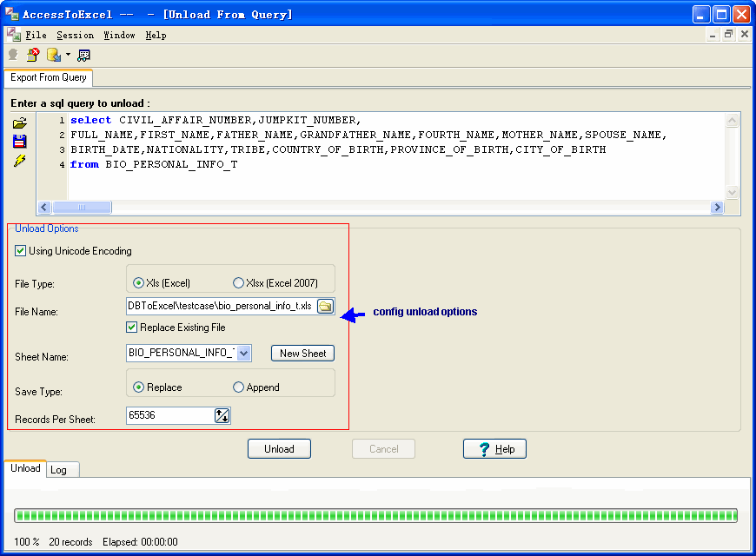Click the Records Per Sheet spinner icon

[222, 415]
